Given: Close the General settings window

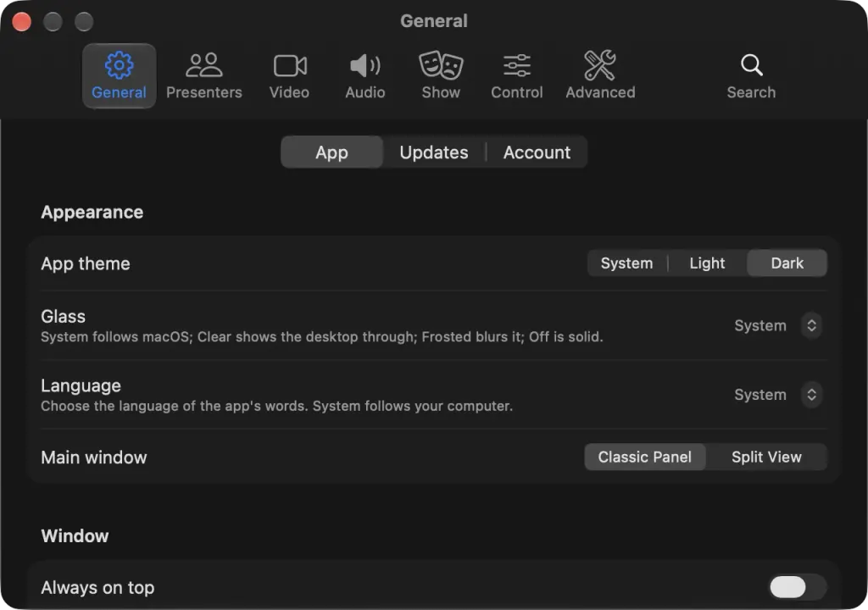Looking at the screenshot, I should 21,21.
